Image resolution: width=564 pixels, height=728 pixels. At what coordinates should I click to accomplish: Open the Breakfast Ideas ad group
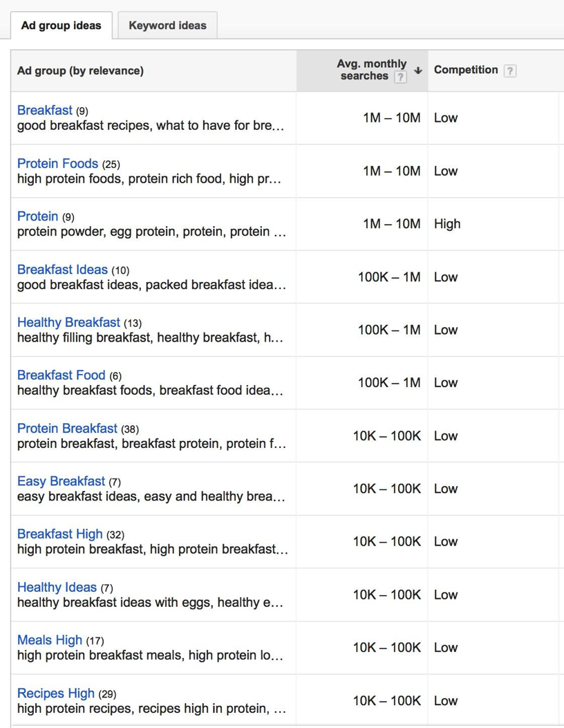tap(62, 269)
